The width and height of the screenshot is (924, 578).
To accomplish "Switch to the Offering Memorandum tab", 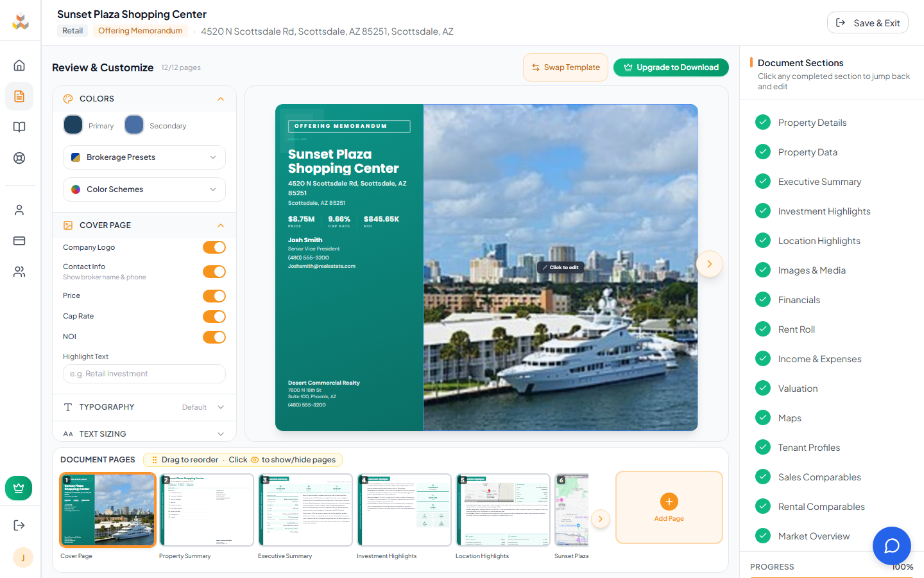I will [x=140, y=30].
